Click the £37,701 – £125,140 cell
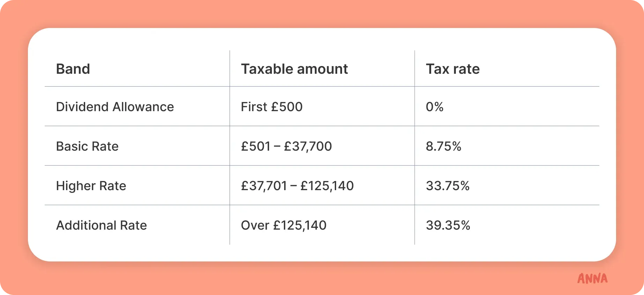The width and height of the screenshot is (644, 295). pos(297,186)
